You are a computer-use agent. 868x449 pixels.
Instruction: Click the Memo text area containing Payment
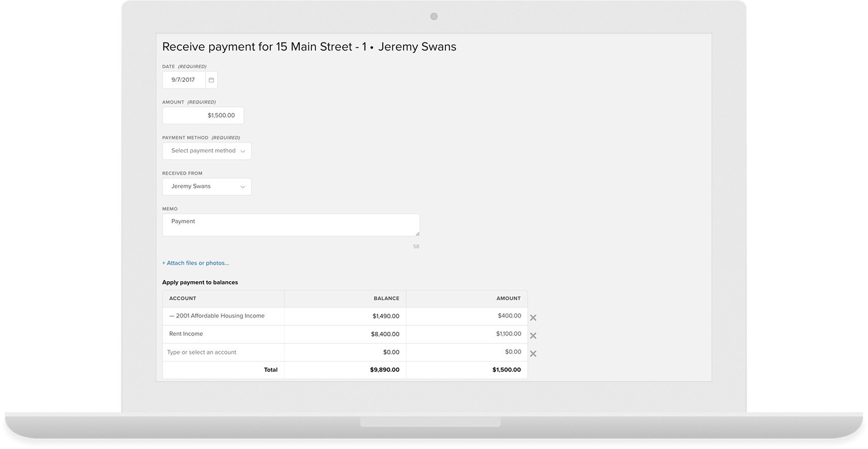pos(291,225)
